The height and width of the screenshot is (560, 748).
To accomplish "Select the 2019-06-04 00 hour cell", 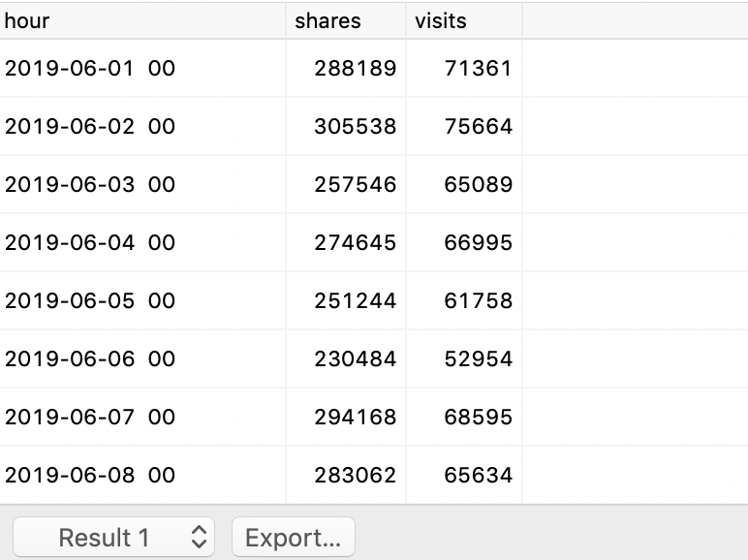I will (90, 243).
